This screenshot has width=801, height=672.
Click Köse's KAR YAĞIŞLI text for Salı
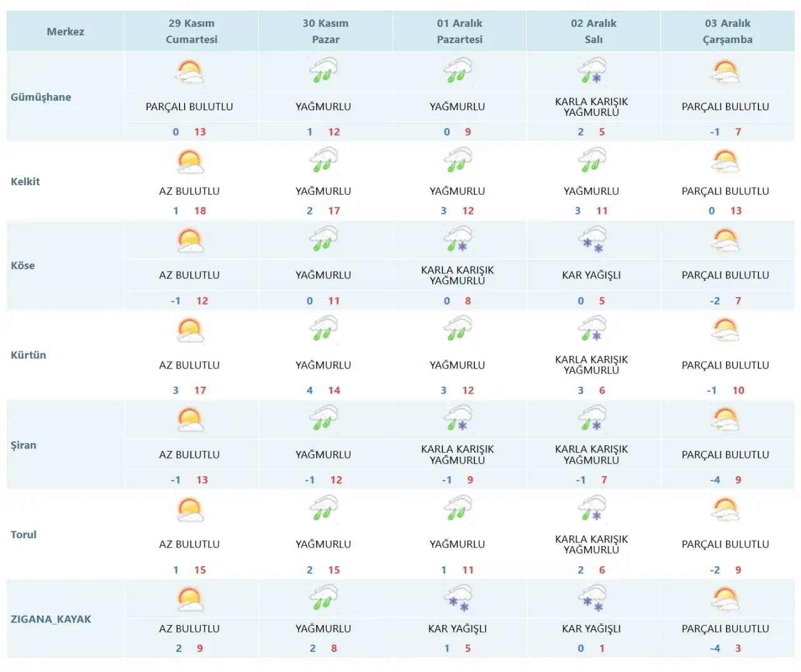(x=591, y=275)
